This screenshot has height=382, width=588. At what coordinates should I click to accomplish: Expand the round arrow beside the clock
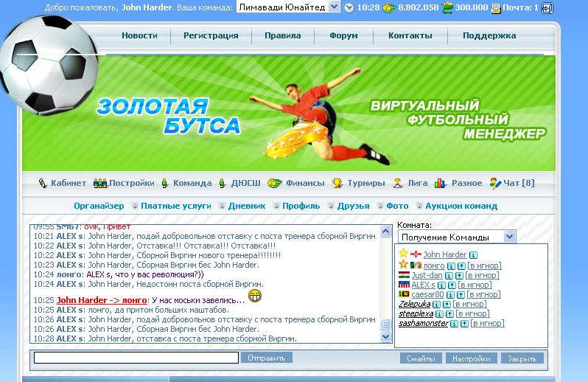349,8
